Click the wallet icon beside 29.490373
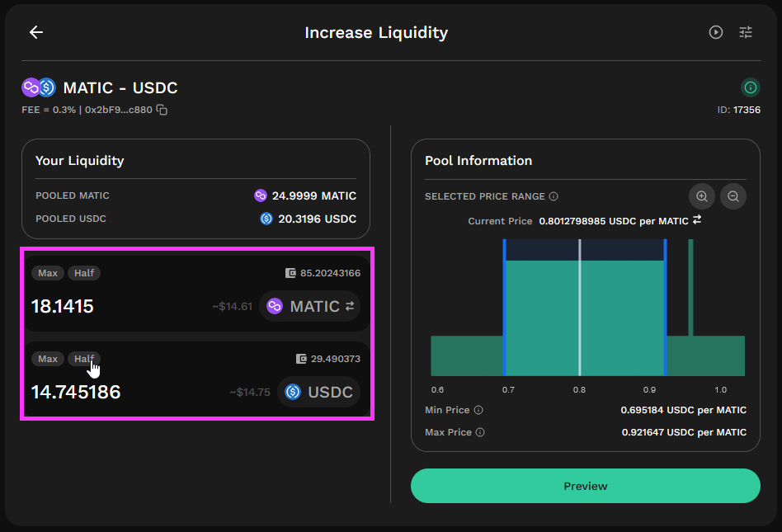Image resolution: width=782 pixels, height=532 pixels. 301,359
